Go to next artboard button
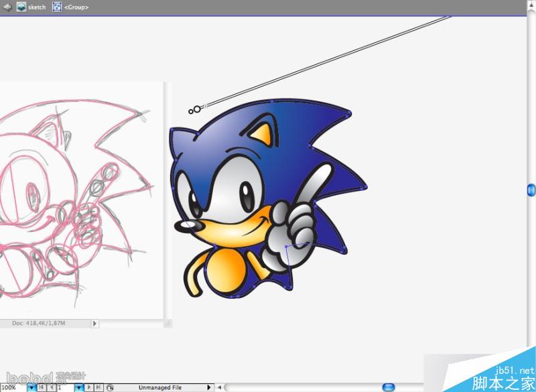The height and width of the screenshot is (392, 536). pyautogui.click(x=89, y=387)
